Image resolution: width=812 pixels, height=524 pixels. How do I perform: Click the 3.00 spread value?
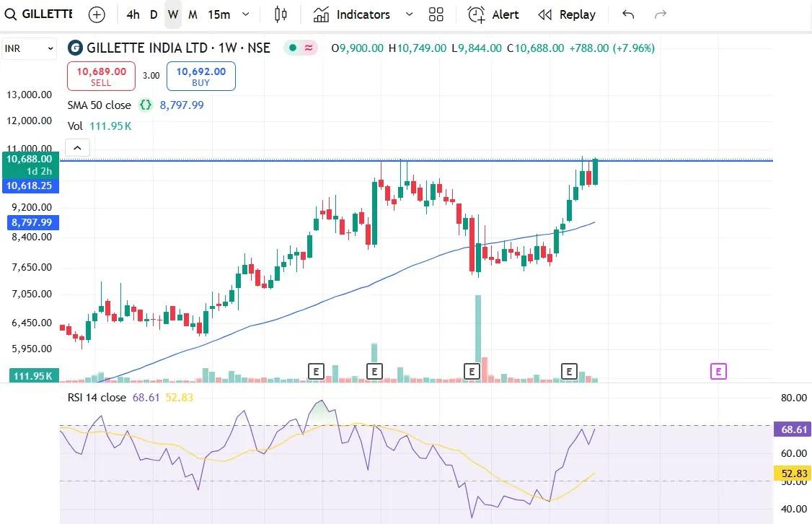pos(151,76)
